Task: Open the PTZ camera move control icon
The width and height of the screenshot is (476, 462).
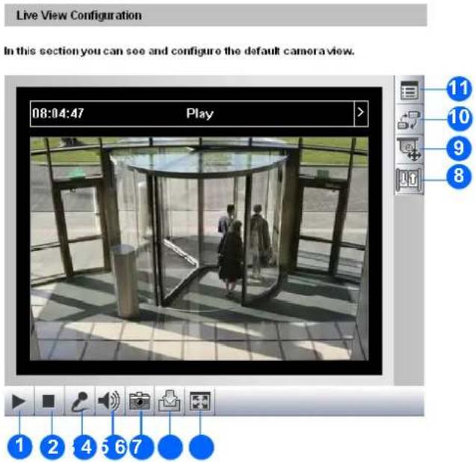Action: point(409,150)
